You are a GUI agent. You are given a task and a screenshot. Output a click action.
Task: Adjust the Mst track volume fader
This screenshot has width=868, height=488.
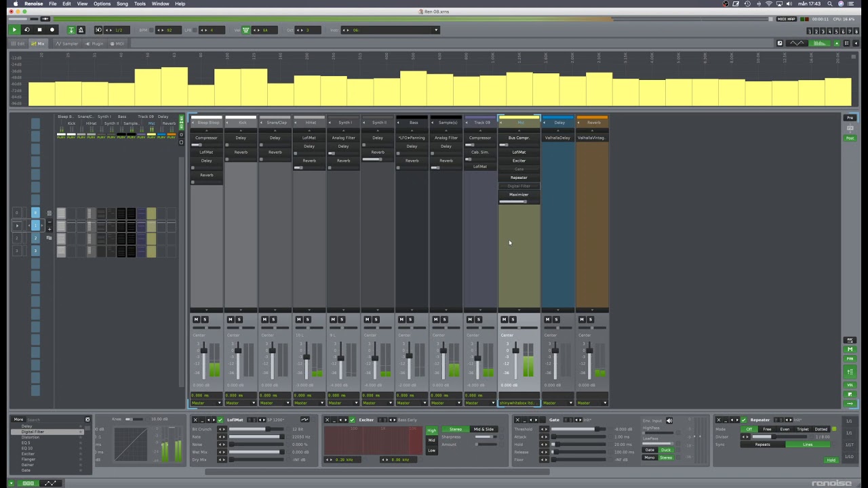(x=515, y=350)
